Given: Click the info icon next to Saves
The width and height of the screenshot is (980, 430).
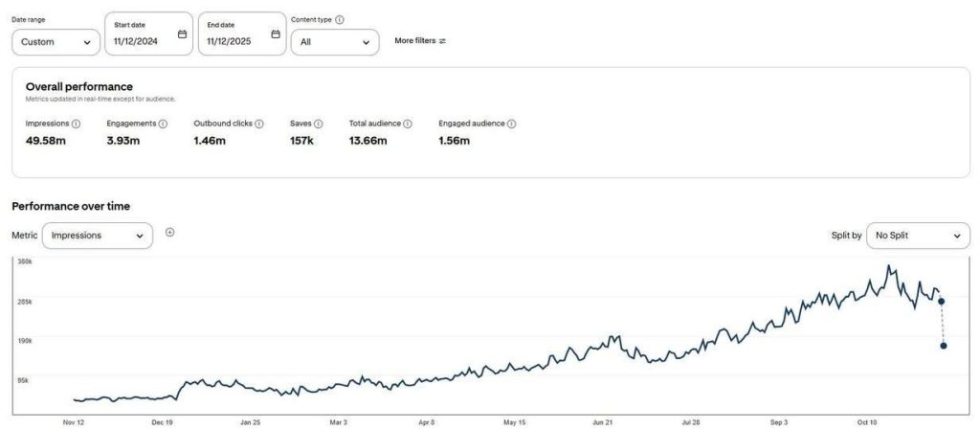Looking at the screenshot, I should [x=319, y=124].
